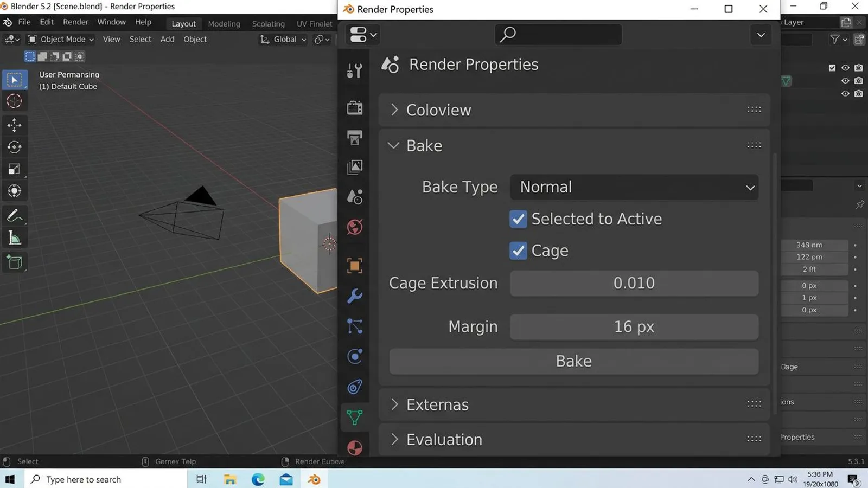Open the Render menu
Image resolution: width=868 pixels, height=488 pixels.
[x=75, y=22]
